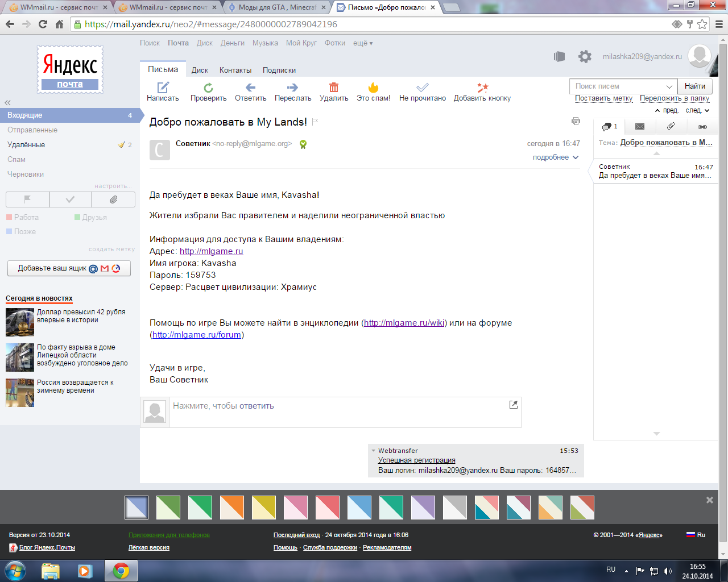728x582 pixels.
Task: Filter unread messages with checkmark button
Action: coord(71,199)
